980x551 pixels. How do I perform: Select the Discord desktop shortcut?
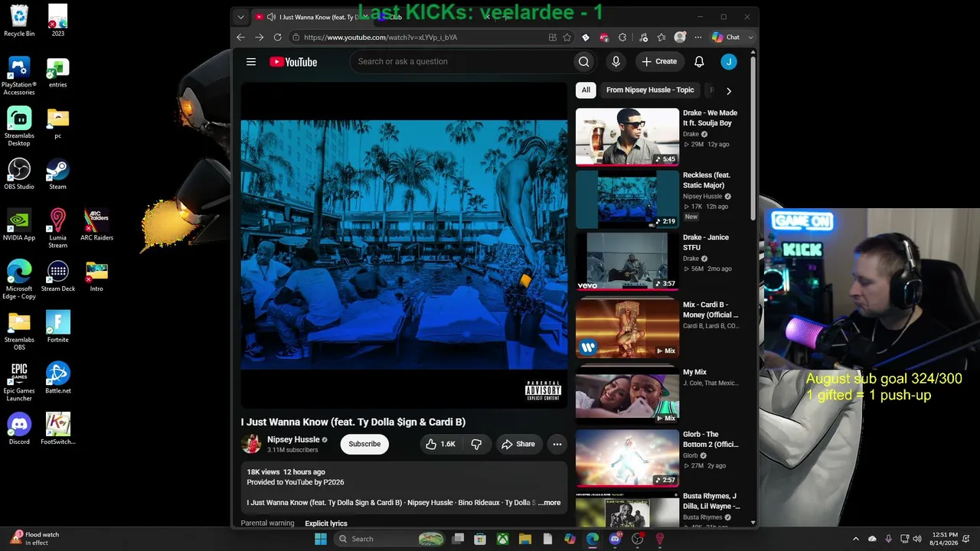pyautogui.click(x=19, y=429)
